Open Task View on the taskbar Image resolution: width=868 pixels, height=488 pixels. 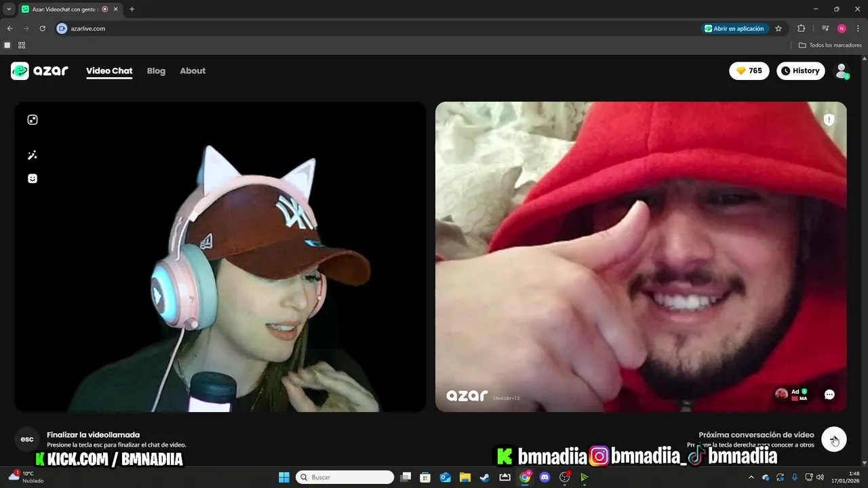click(x=406, y=477)
